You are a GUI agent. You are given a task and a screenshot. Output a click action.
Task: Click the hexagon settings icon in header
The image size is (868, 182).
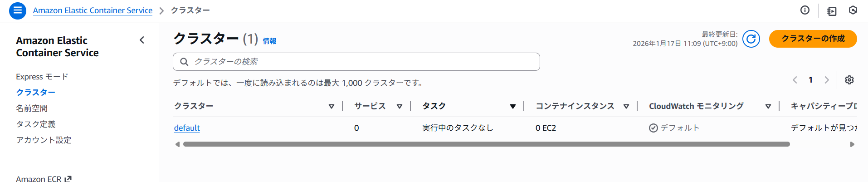coord(853,10)
